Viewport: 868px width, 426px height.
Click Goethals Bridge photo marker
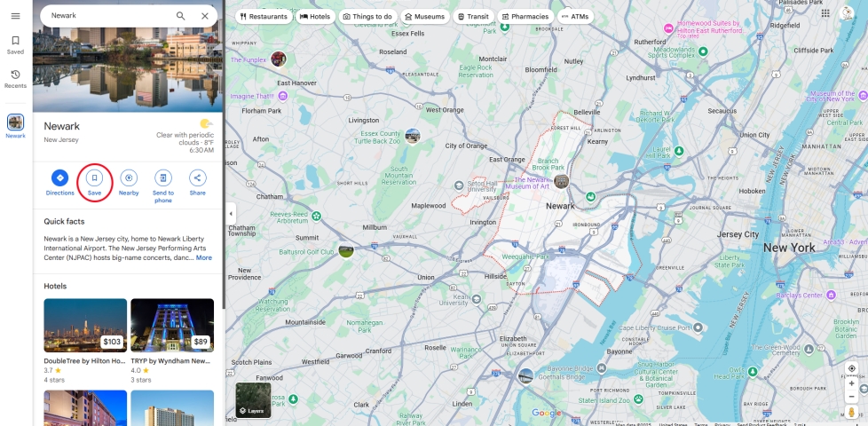525,376
